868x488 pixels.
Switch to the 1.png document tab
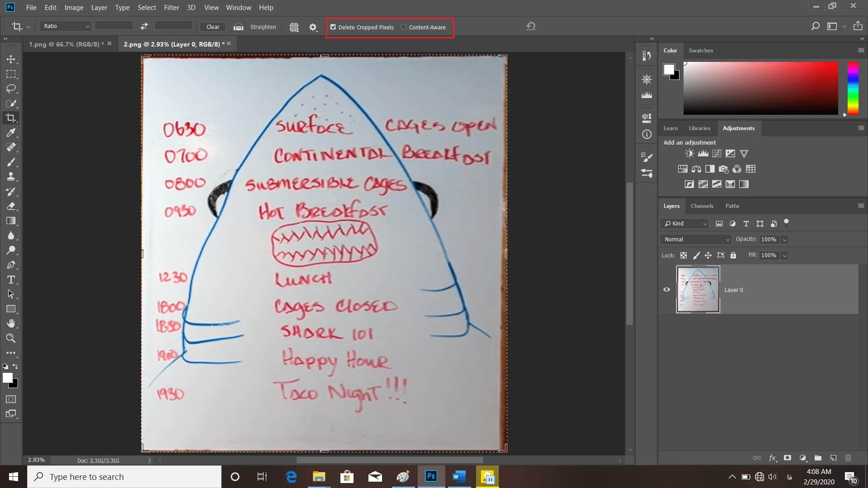click(x=66, y=44)
